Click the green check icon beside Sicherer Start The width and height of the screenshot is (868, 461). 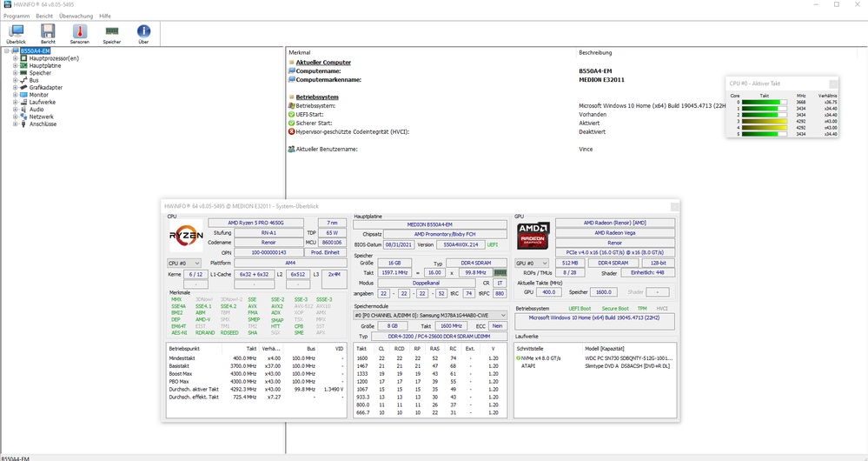coord(292,123)
